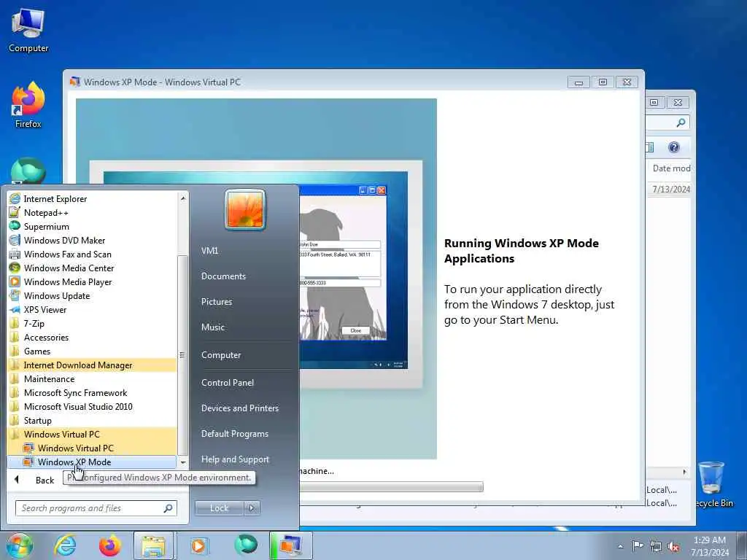Click Search programs and files box

tap(96, 508)
